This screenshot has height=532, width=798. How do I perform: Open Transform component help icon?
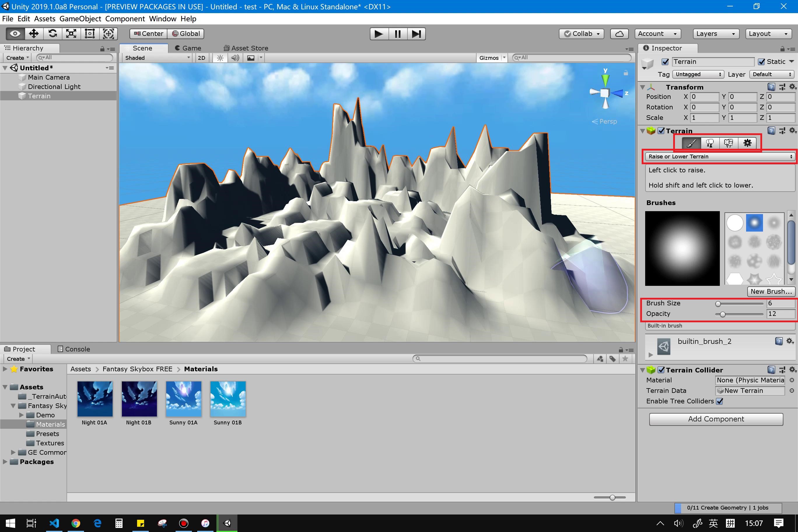pos(771,87)
